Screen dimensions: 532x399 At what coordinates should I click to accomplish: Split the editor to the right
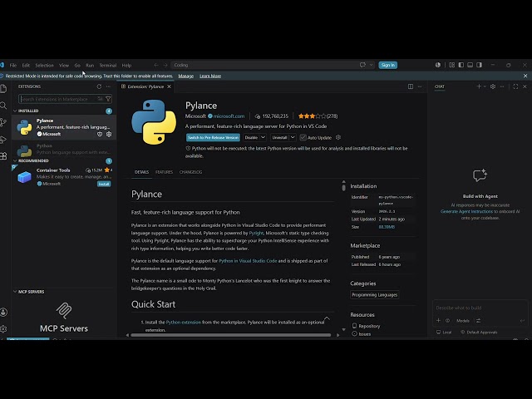[411, 86]
